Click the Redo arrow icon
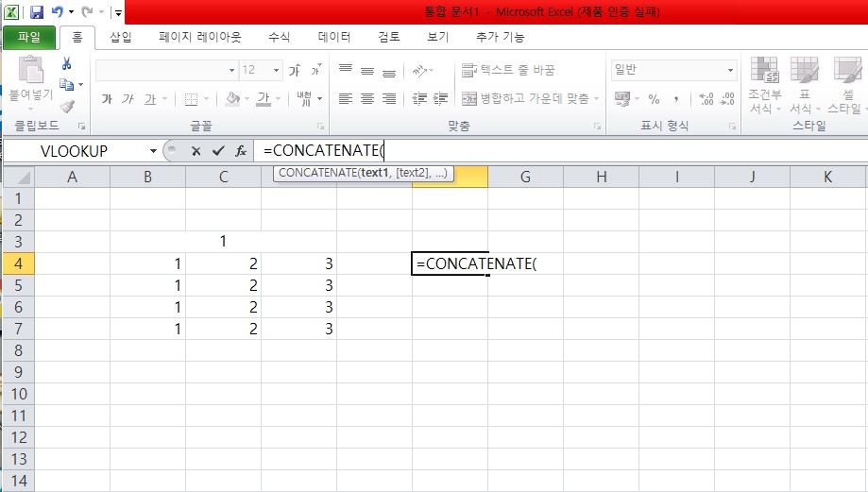This screenshot has width=868, height=492. pos(87,11)
